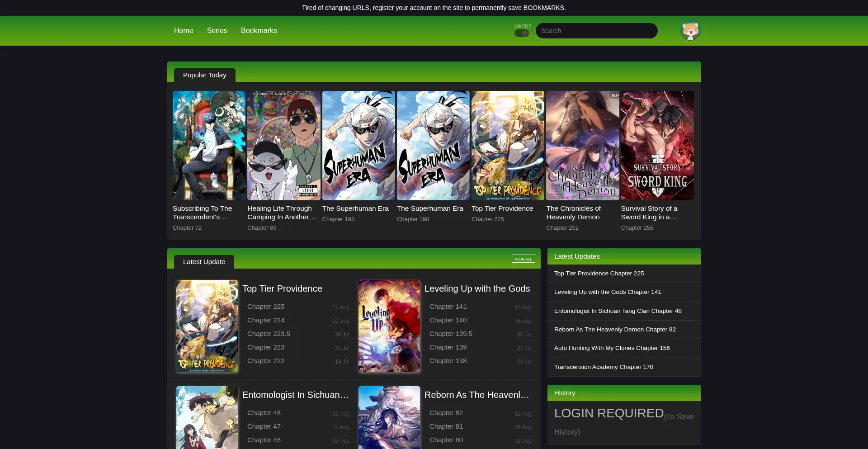Open Chapter 138 of Leveling Up with Gods
This screenshot has height=449, width=868.
[448, 361]
